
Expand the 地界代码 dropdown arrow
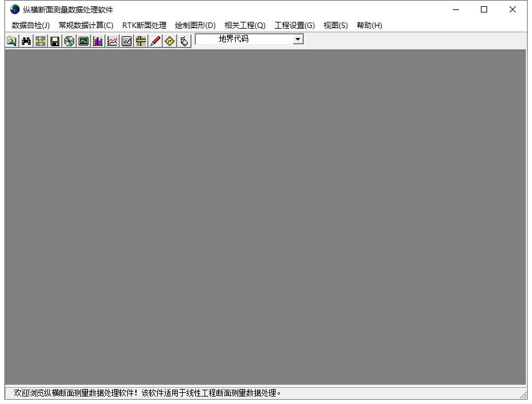point(298,39)
